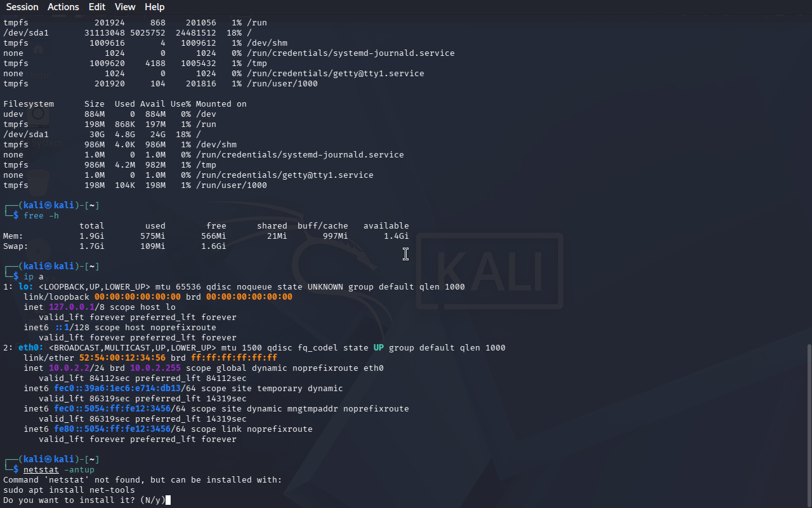The height and width of the screenshot is (508, 812).
Task: Click the broadcast address 10.0.2.255
Action: coord(155,368)
